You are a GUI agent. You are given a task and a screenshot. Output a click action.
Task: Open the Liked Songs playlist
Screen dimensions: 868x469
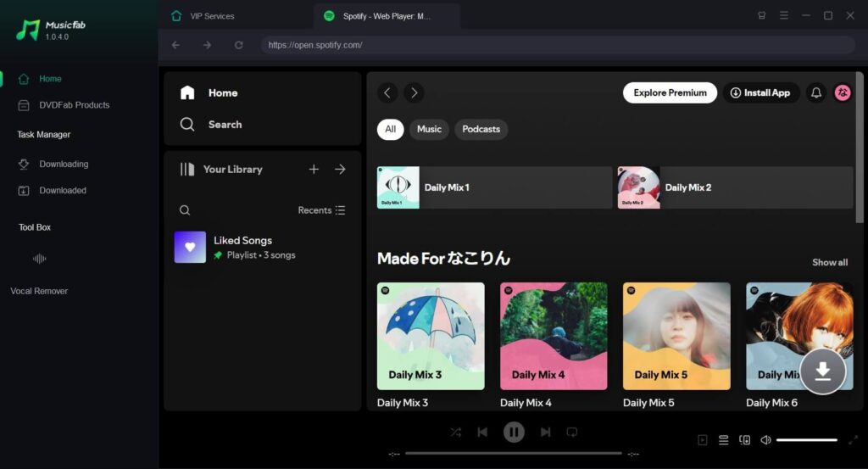coord(262,247)
